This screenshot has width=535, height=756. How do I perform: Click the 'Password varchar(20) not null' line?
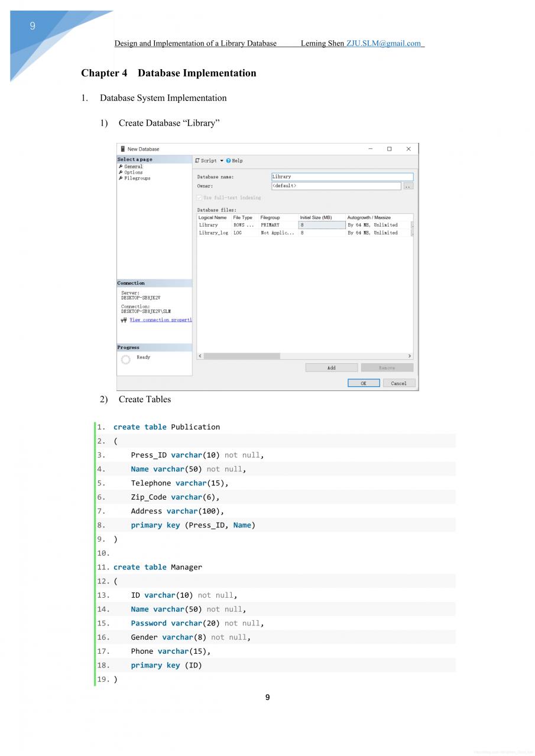[197, 623]
